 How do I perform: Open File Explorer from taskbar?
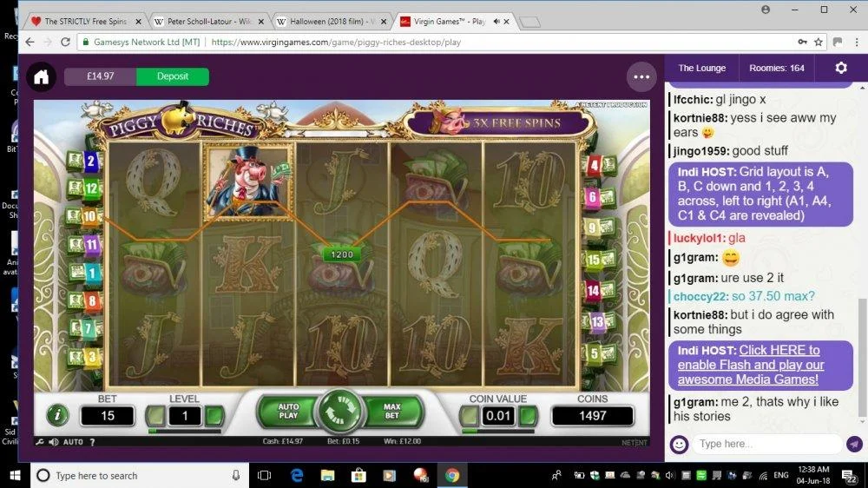(328, 475)
